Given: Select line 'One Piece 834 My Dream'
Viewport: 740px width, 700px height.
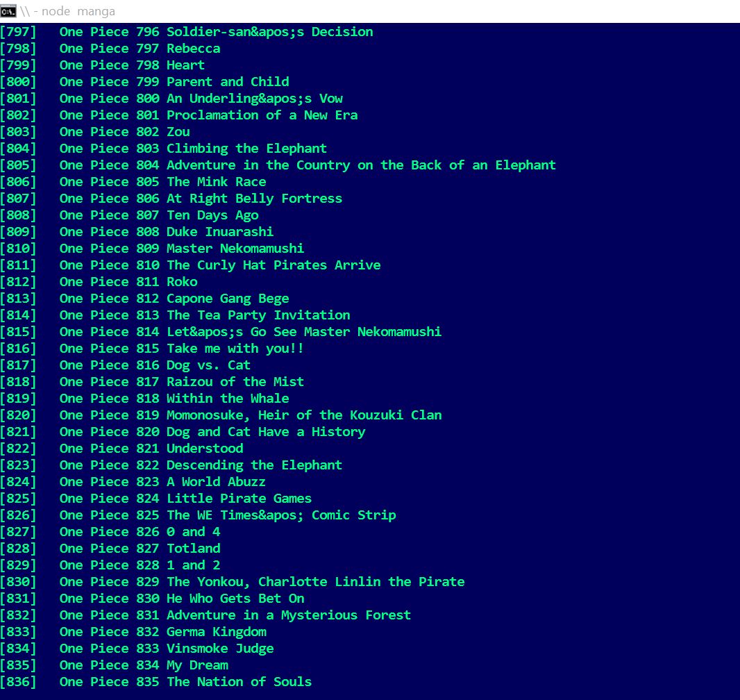Looking at the screenshot, I should coord(144,665).
